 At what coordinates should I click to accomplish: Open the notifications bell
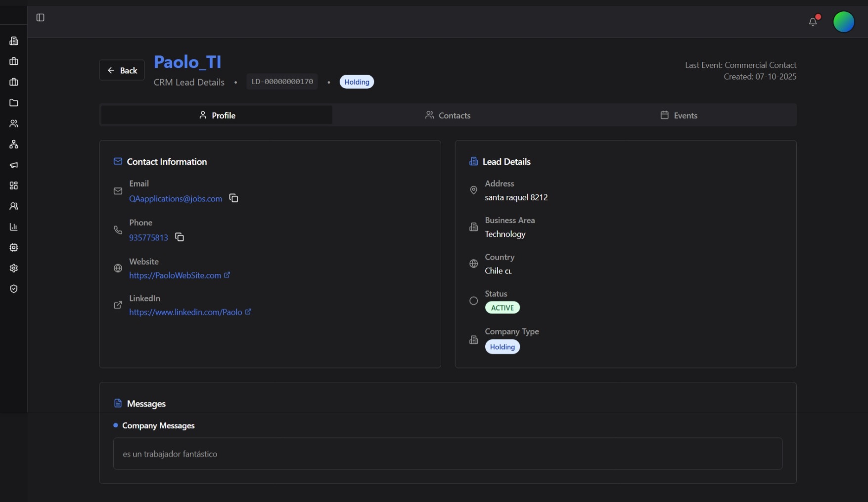point(813,22)
